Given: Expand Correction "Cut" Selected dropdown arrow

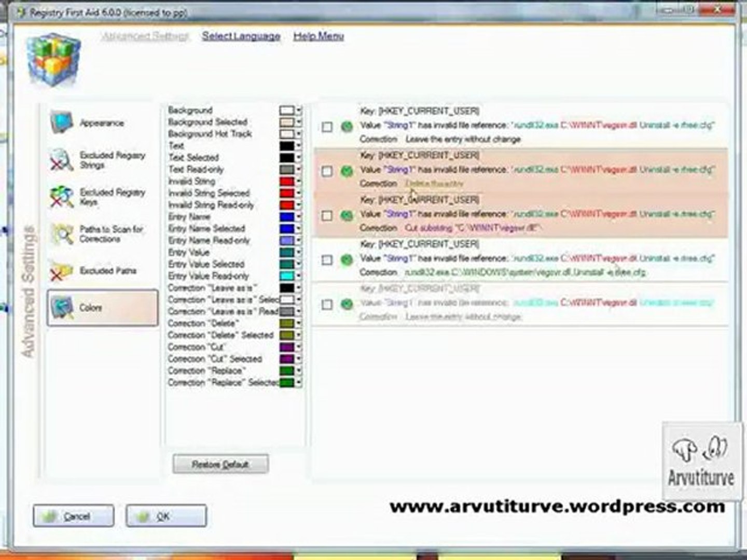Looking at the screenshot, I should (x=298, y=359).
